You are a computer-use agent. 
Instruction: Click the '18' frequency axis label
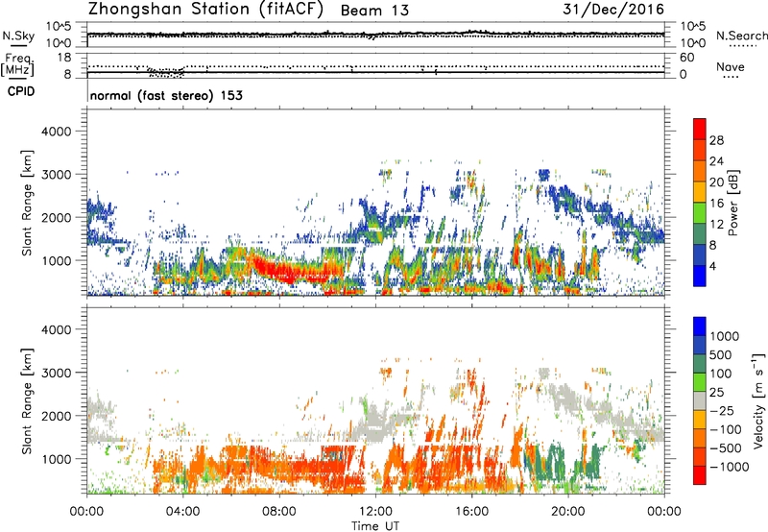click(63, 57)
